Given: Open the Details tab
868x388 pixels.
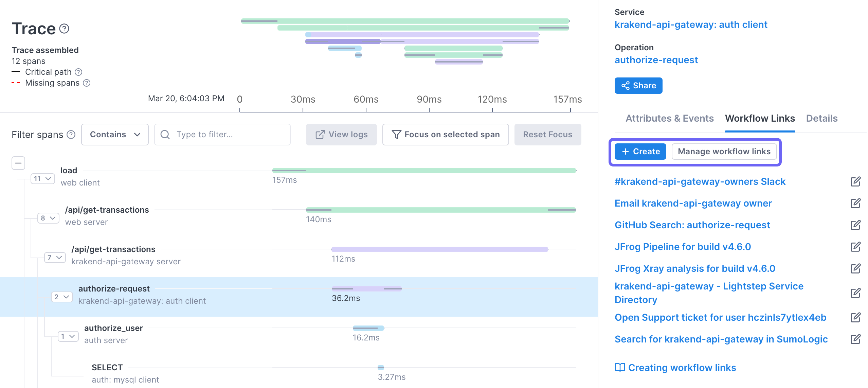Looking at the screenshot, I should coord(821,118).
